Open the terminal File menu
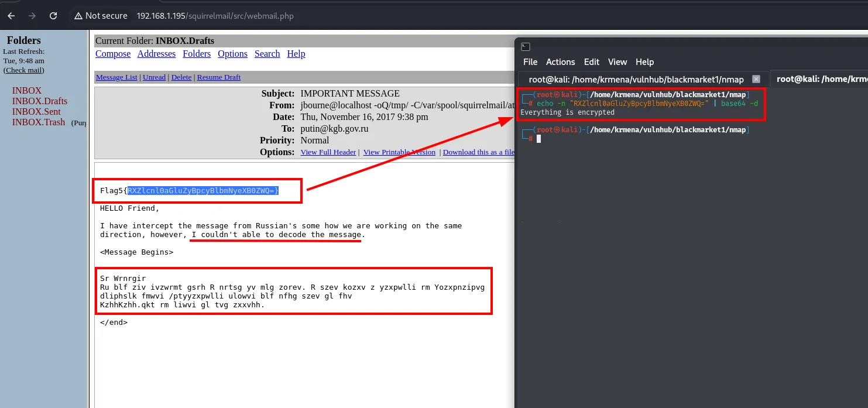868x408 pixels. [530, 62]
